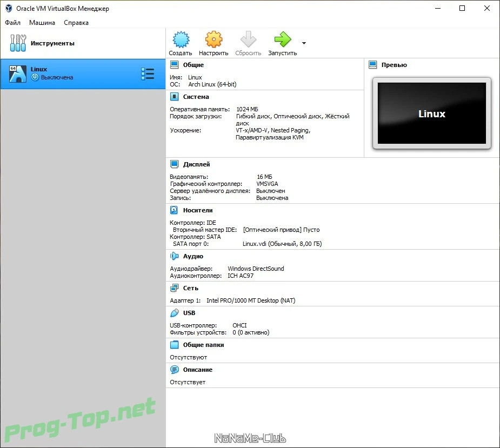
Task: Open the Описание section heading link
Action: point(198,370)
